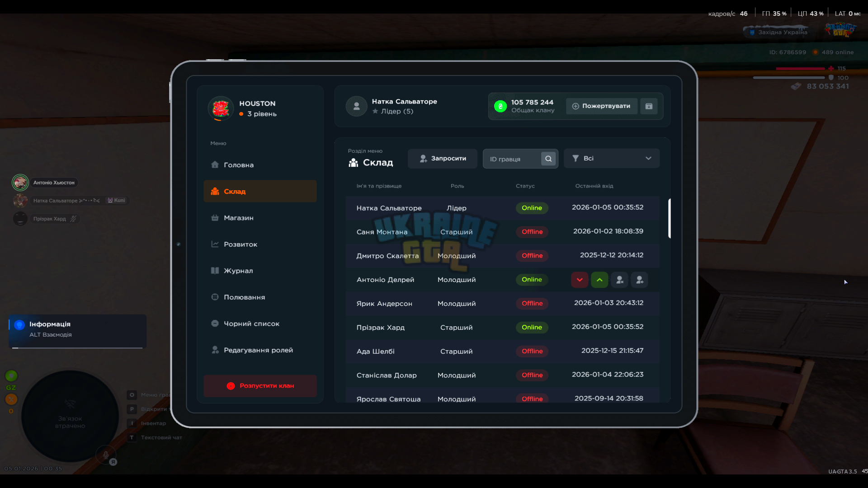Open Редагування ролей section
Image resolution: width=868 pixels, height=488 pixels.
click(260, 350)
